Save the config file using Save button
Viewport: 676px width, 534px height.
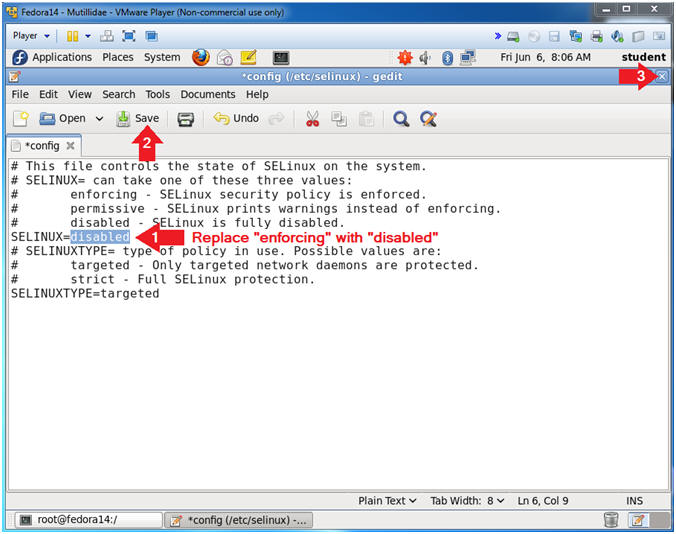138,119
